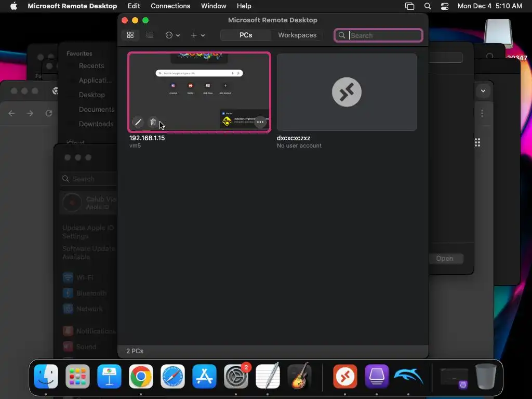Select the dxcxcxczxz PC thumbnail
This screenshot has width=532, height=399.
tap(347, 92)
